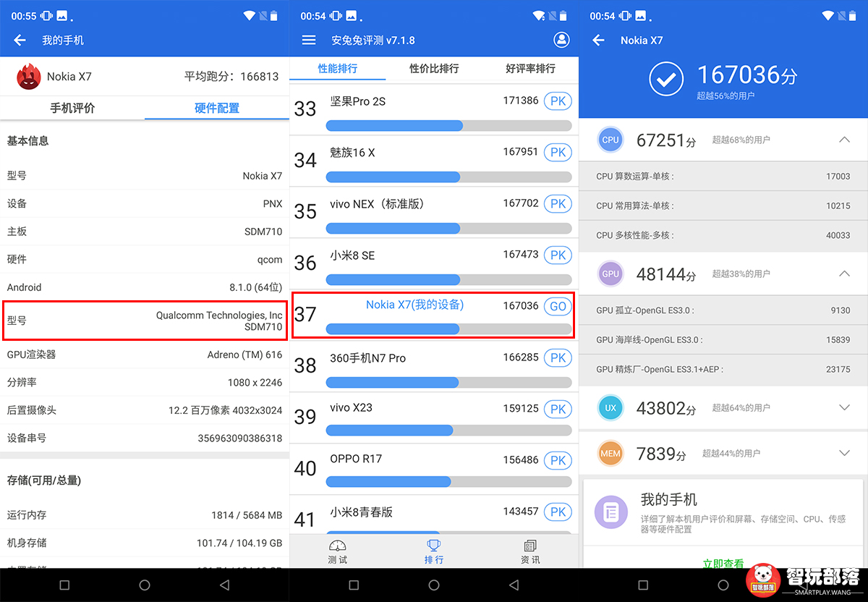Image resolution: width=868 pixels, height=602 pixels.
Task: Tap CPU 多核性能-多核 40033 row
Action: [x=723, y=236]
